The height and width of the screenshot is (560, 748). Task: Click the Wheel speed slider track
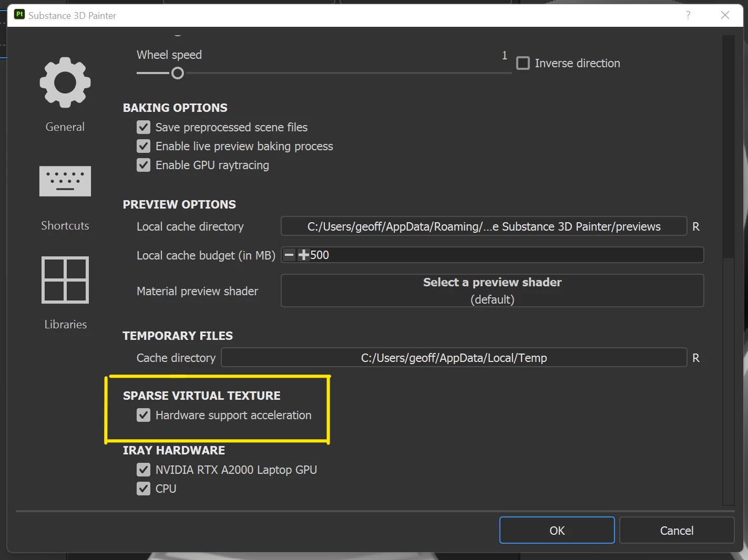click(324, 73)
